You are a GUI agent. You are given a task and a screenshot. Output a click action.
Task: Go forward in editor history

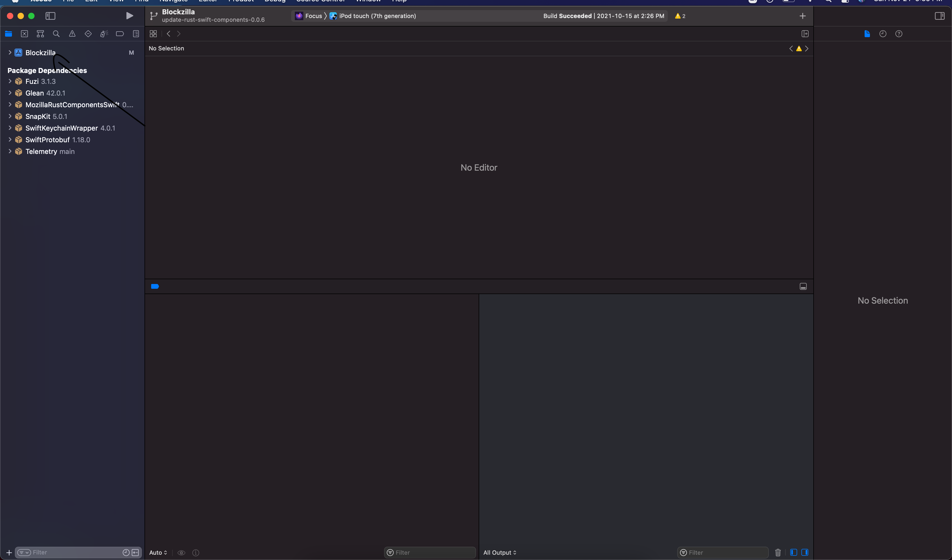coord(179,34)
